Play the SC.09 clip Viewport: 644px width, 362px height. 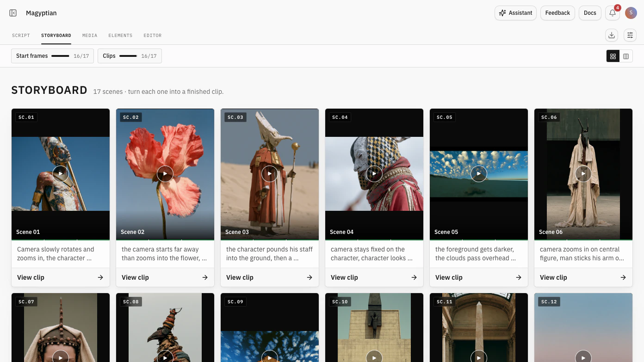tap(270, 357)
